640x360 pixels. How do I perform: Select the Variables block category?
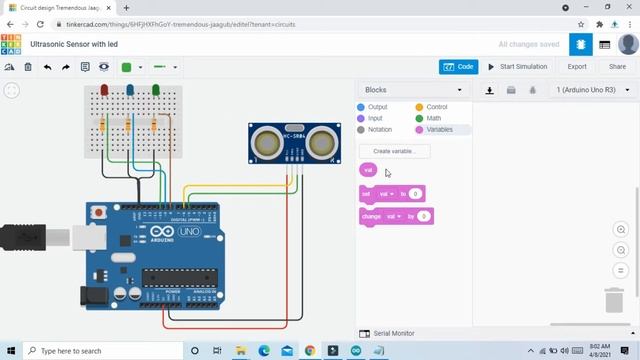pos(434,129)
